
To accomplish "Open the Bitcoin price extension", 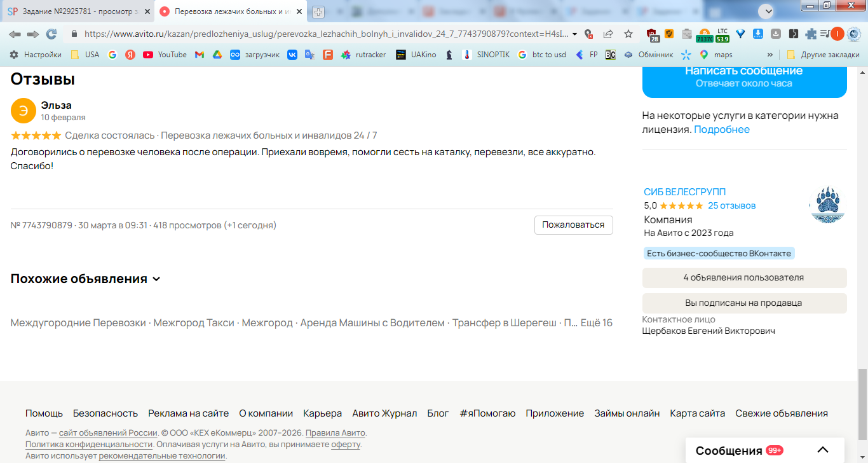I will (x=704, y=34).
